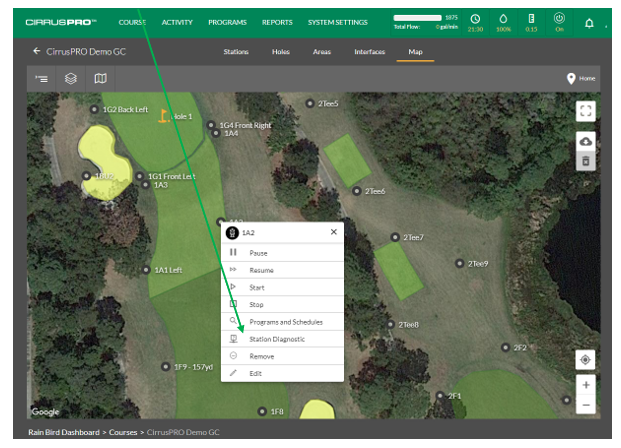
Task: Select the Hole 1 flag marker
Action: coord(163,115)
